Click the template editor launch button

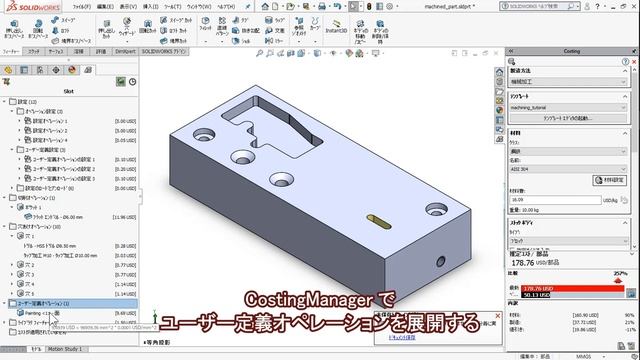[x=568, y=118]
